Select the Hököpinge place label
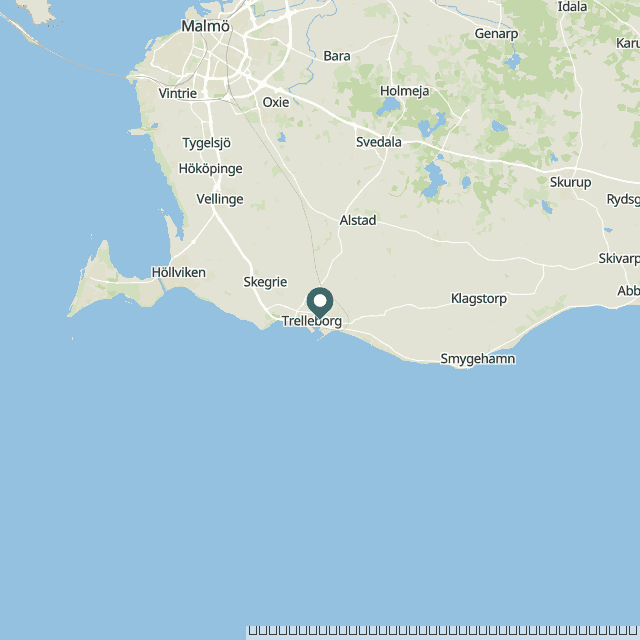This screenshot has width=640, height=640. [x=211, y=169]
